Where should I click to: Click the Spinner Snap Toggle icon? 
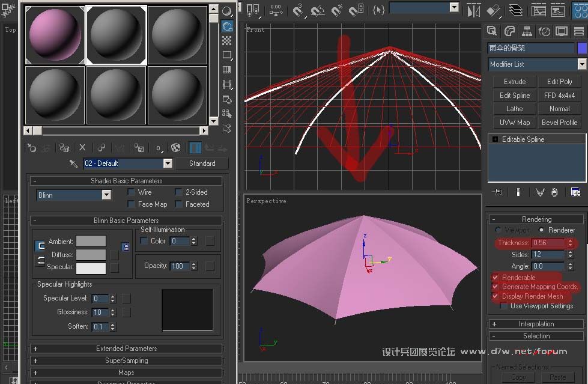pyautogui.click(x=356, y=10)
